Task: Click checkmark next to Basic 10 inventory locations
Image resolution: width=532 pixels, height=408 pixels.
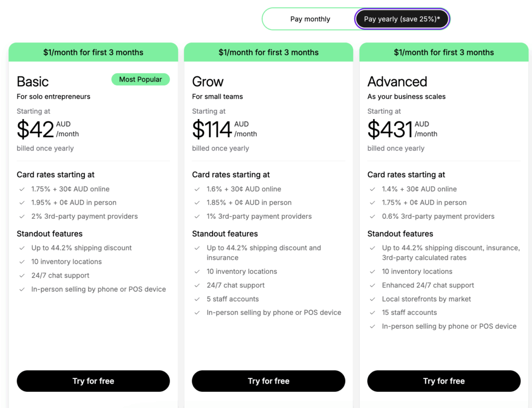Action: pyautogui.click(x=22, y=262)
